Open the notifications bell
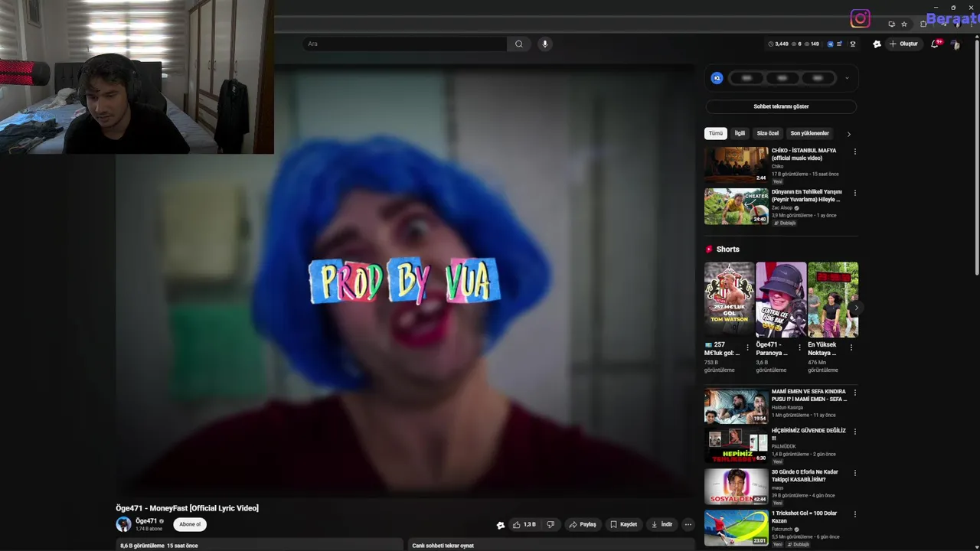Screen dimensions: 980x551 pyautogui.click(x=935, y=44)
